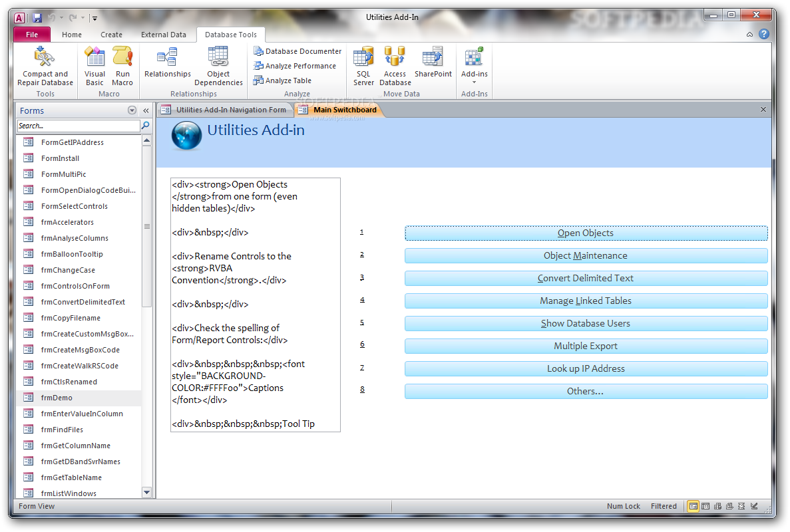Select frmConvertDelimitedText in the Forms list

(79, 302)
